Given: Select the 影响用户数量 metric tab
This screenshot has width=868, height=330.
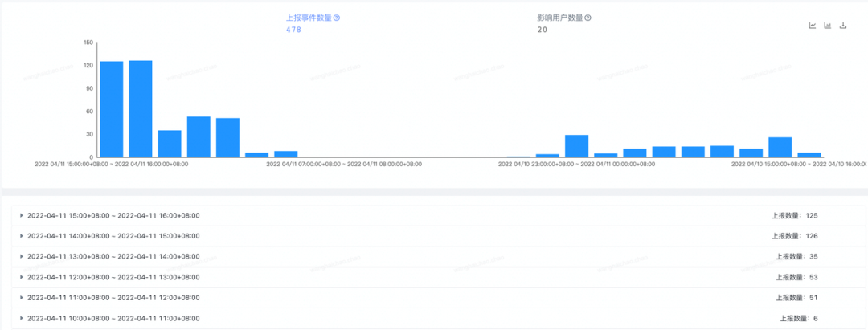Looking at the screenshot, I should tap(559, 18).
